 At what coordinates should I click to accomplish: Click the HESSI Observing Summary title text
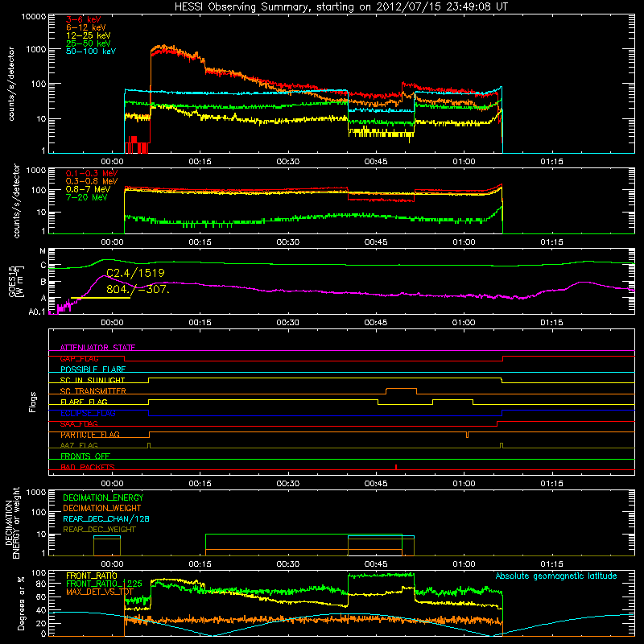[341, 7]
